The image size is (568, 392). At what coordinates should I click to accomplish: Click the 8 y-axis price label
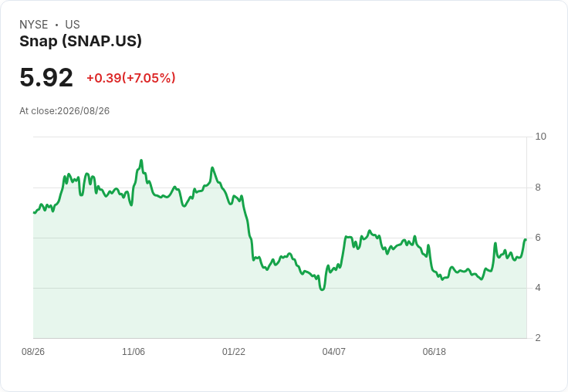point(538,188)
